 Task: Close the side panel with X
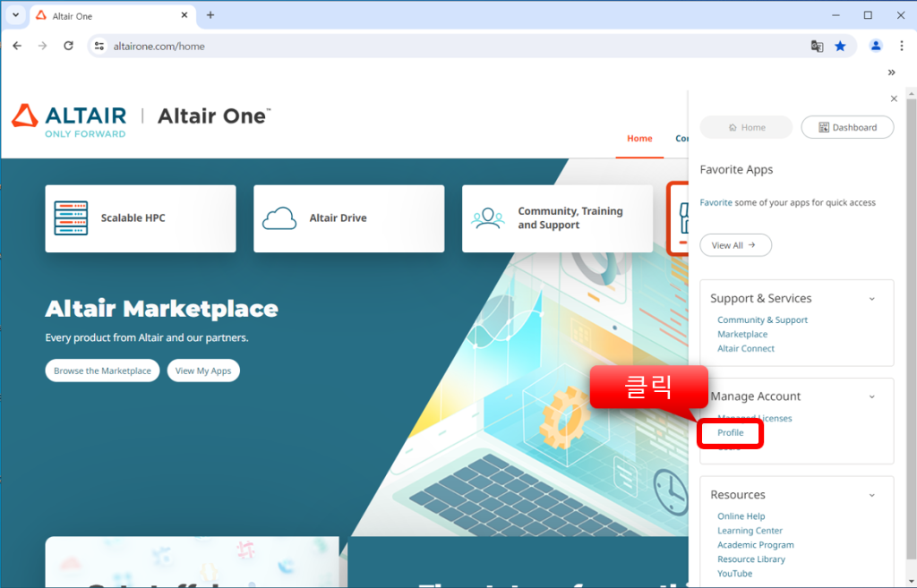(x=894, y=98)
